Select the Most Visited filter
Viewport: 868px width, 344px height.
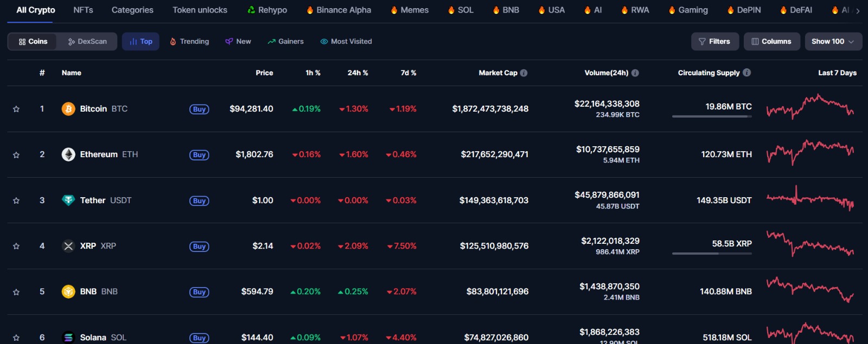(x=346, y=41)
